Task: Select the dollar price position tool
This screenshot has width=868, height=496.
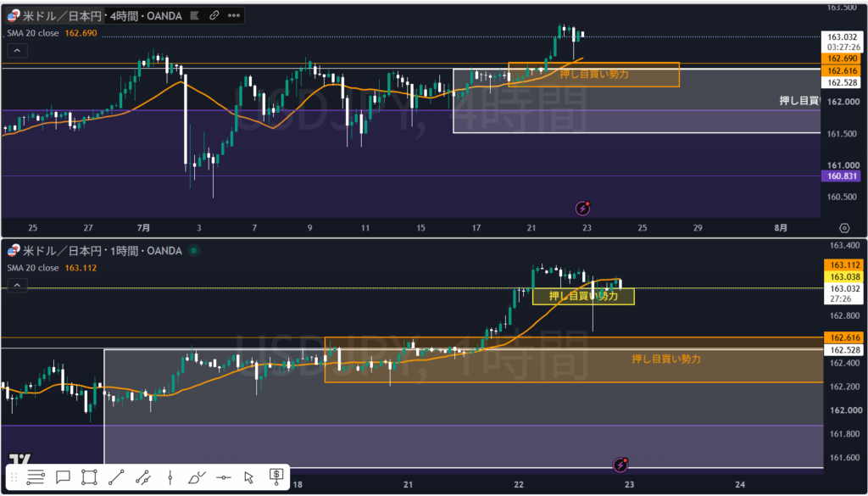Action: click(x=276, y=476)
